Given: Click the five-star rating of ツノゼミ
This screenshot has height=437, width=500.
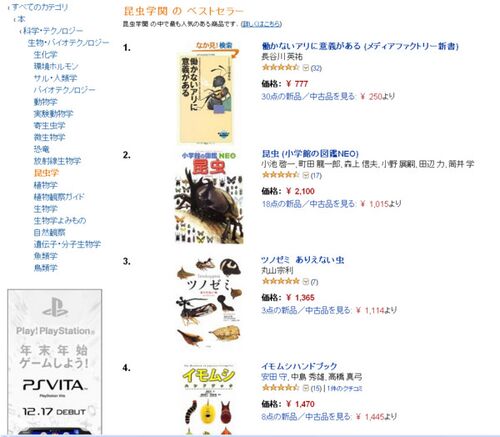Looking at the screenshot, I should tap(281, 281).
